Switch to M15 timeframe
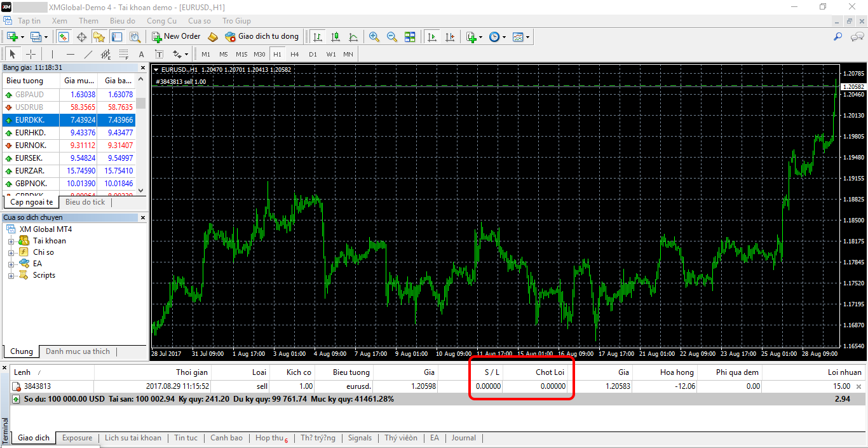 click(241, 54)
